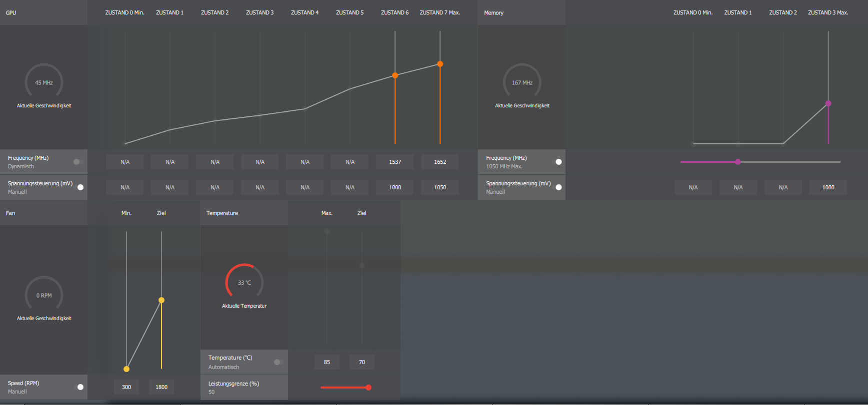Image resolution: width=868 pixels, height=405 pixels.
Task: Click GPU Zustand 5 voltage N/A field
Action: (x=350, y=187)
